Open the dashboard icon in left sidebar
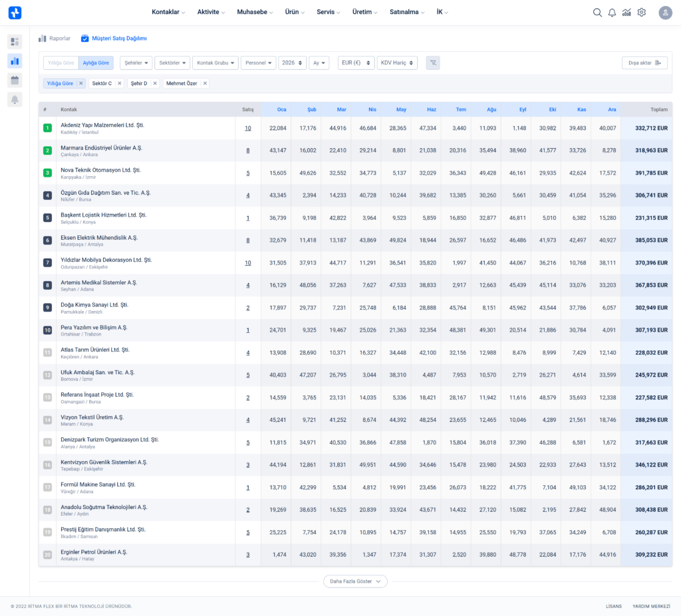Screen dimensions: 681x616 click(x=15, y=42)
